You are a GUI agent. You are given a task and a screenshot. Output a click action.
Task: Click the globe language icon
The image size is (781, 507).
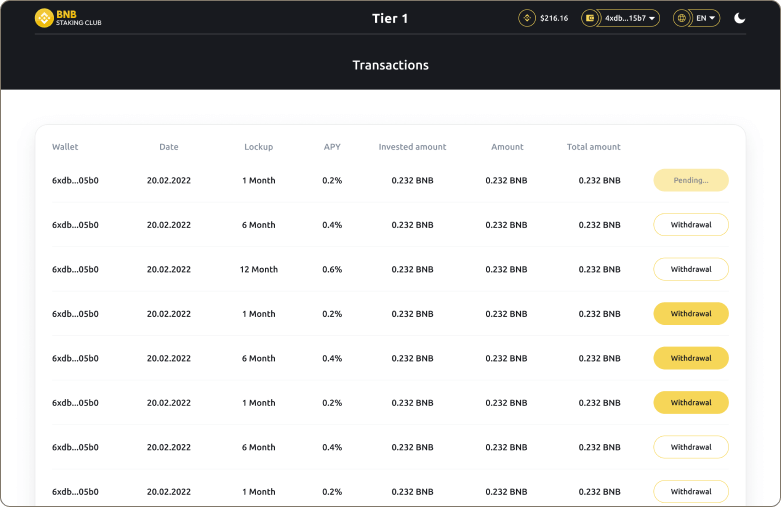tap(682, 18)
